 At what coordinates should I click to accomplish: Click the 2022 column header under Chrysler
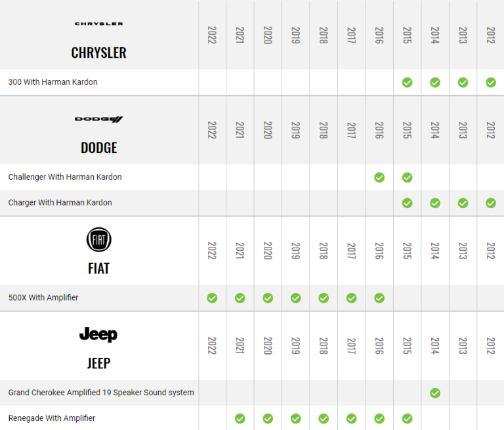212,35
